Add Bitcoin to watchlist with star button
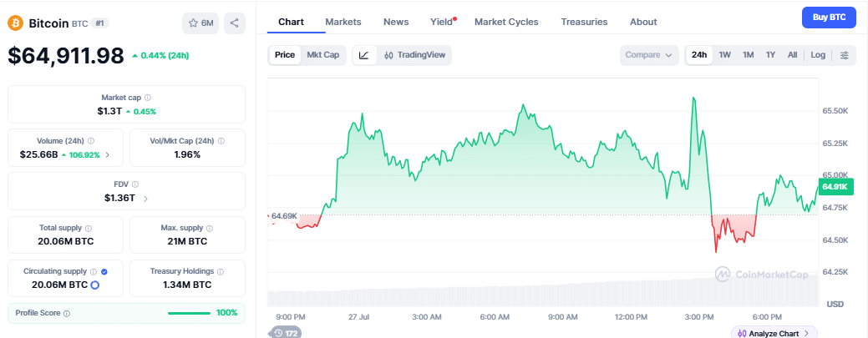Screen dimensions: 868x338 [x=201, y=23]
